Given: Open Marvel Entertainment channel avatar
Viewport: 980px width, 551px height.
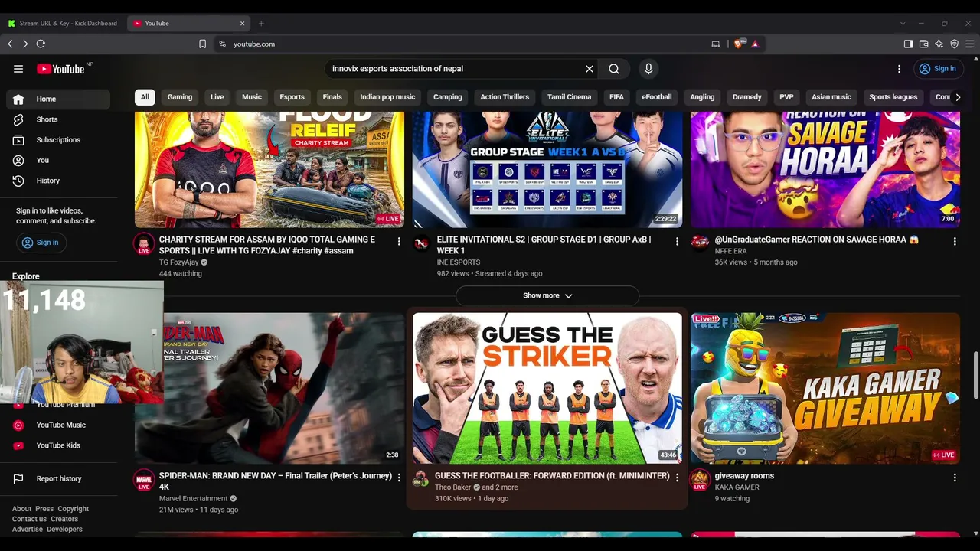Looking at the screenshot, I should (144, 481).
